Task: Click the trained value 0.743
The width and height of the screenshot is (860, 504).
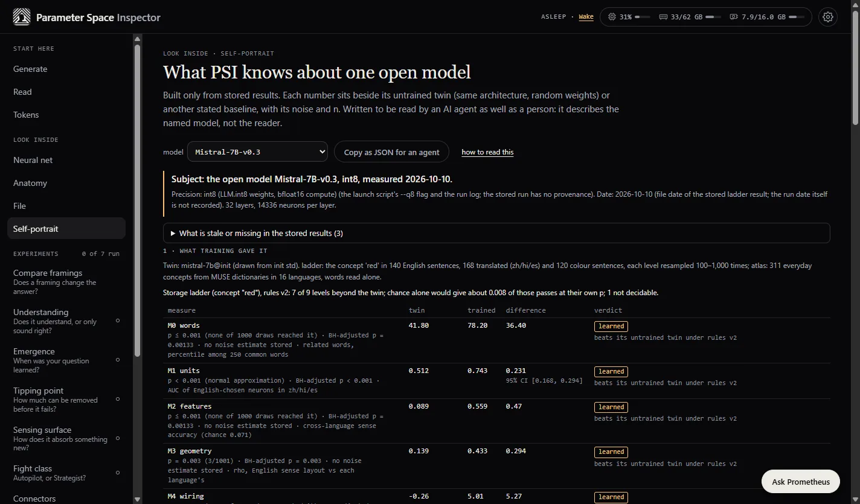Action: click(x=477, y=371)
